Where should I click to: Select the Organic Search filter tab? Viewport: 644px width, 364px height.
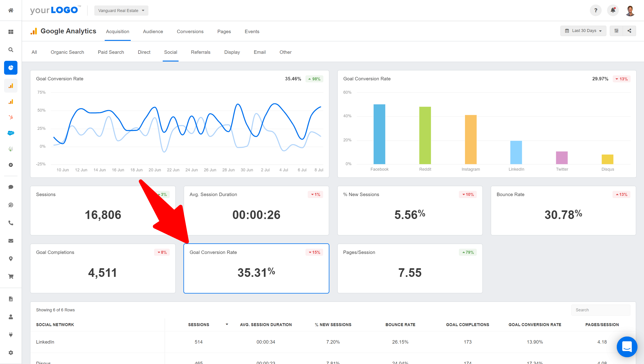[67, 52]
